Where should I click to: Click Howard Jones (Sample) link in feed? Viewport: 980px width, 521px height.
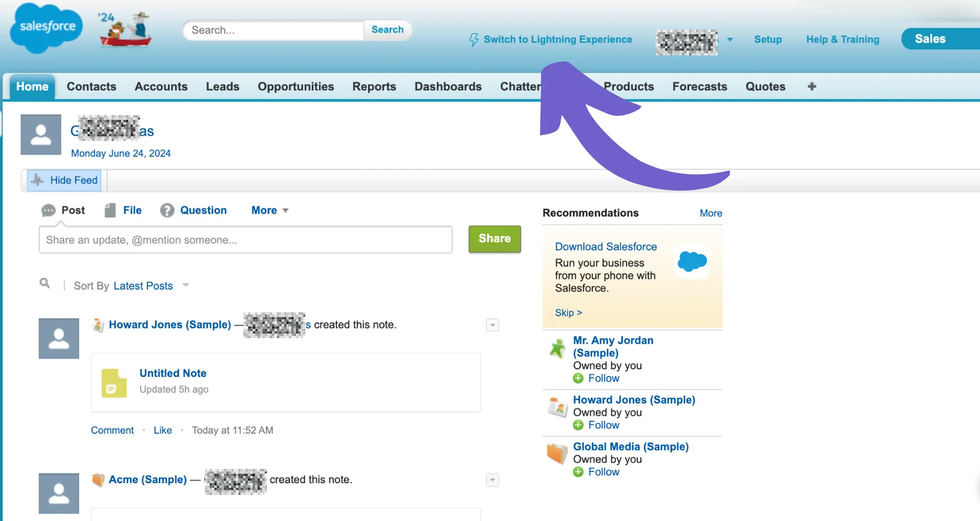170,325
